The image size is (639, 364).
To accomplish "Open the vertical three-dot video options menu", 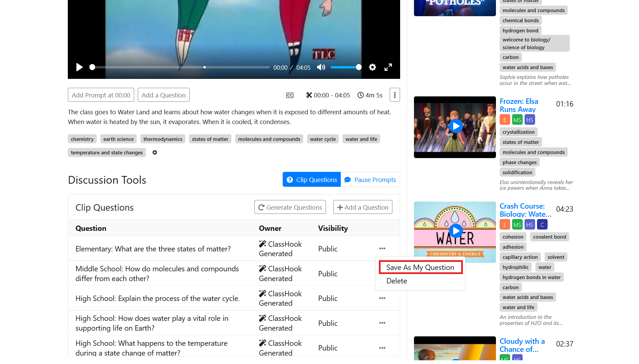I will [x=395, y=95].
